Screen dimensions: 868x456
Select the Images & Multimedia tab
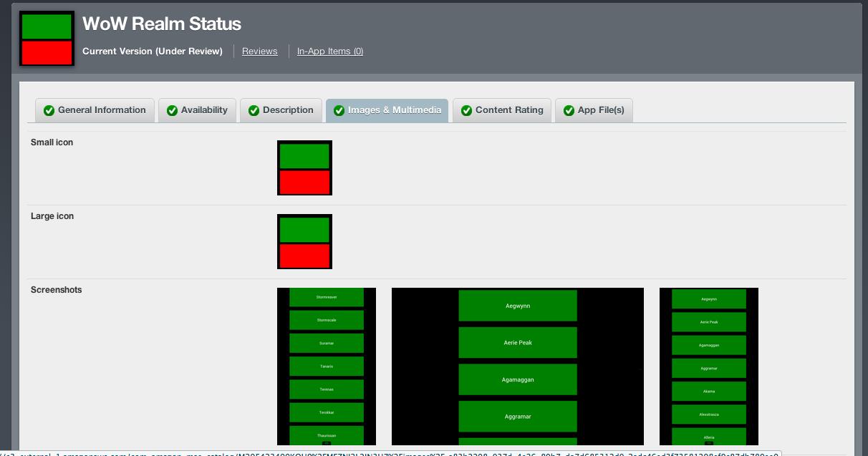point(387,110)
